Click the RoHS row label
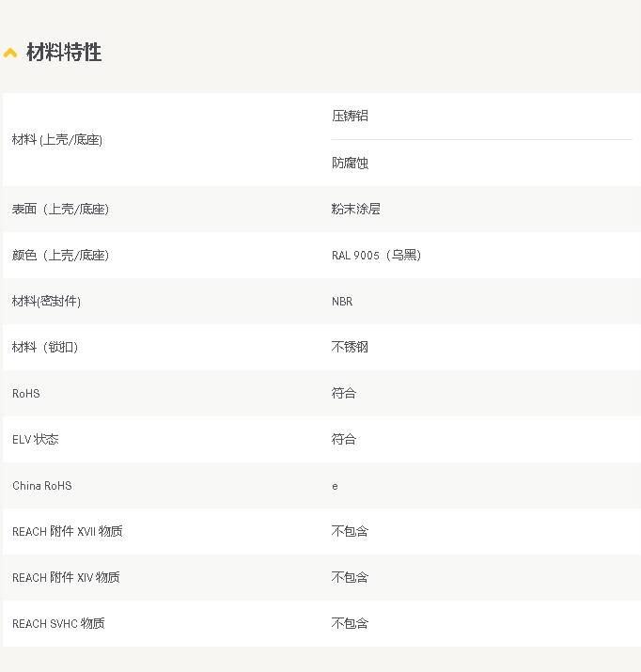 26,394
